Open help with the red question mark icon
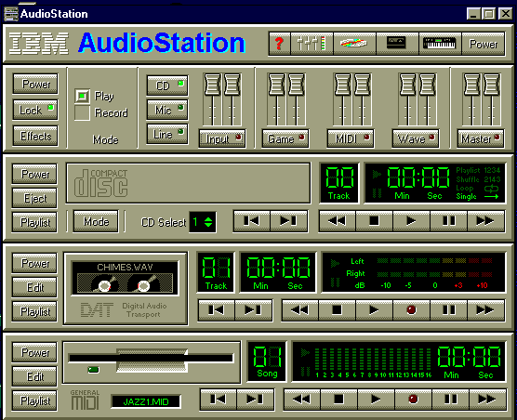The width and height of the screenshot is (517, 420). pyautogui.click(x=280, y=44)
